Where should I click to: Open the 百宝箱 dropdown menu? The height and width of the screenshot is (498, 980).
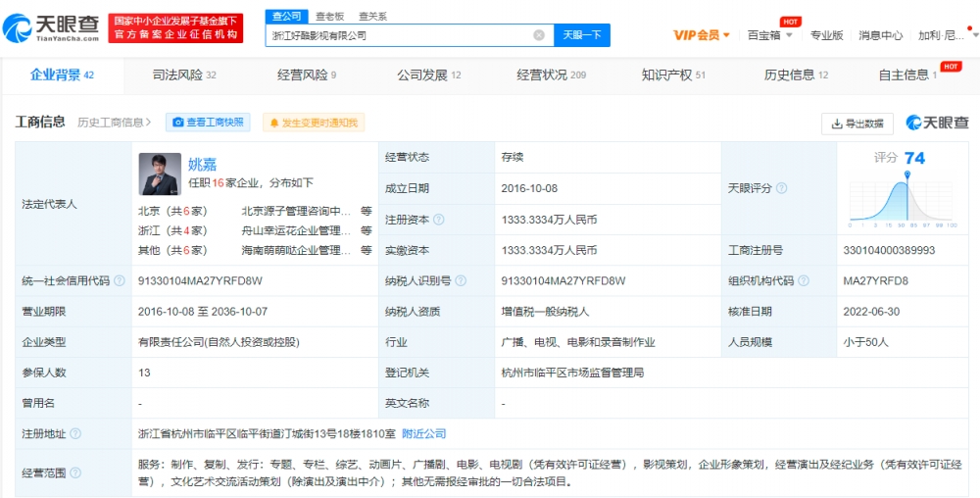pyautogui.click(x=770, y=35)
